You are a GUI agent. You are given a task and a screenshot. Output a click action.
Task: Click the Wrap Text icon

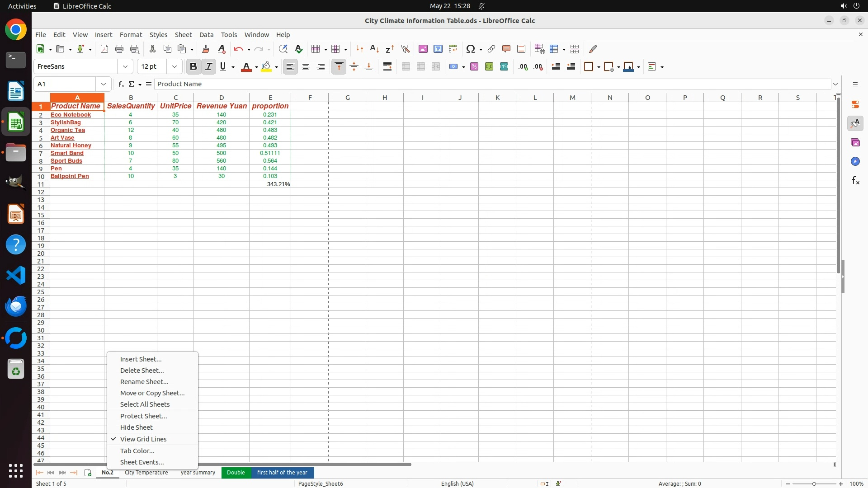387,67
